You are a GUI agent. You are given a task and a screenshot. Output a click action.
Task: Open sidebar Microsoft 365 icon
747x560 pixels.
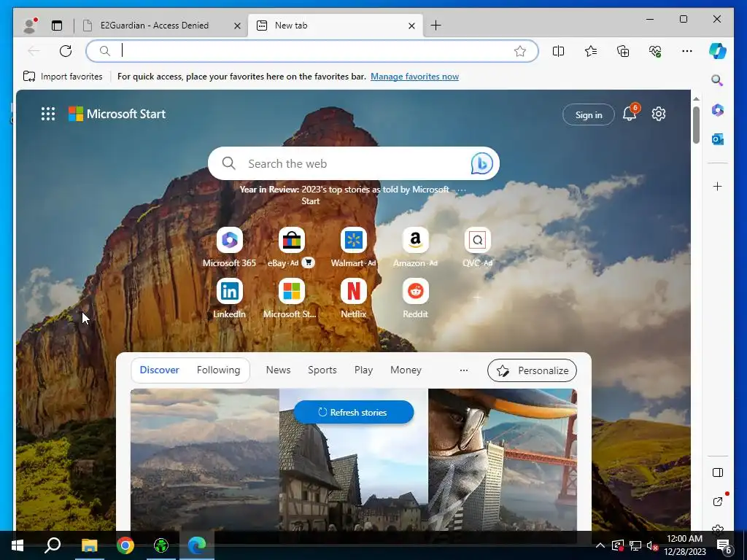[718, 110]
